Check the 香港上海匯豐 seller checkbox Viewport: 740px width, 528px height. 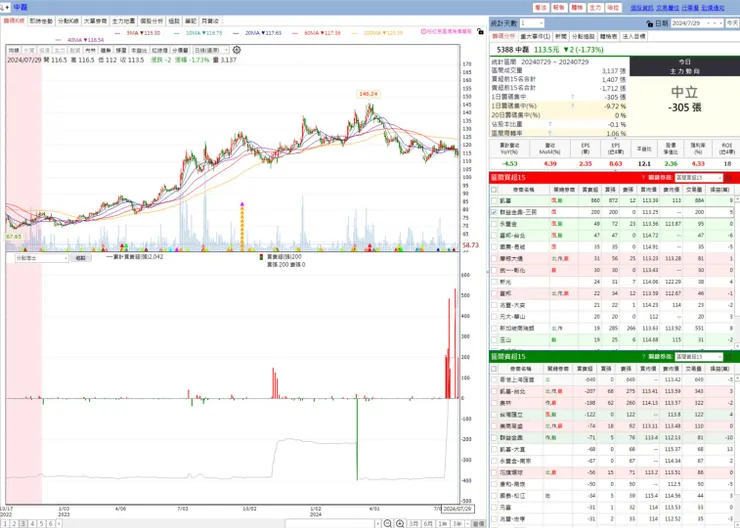pos(494,379)
